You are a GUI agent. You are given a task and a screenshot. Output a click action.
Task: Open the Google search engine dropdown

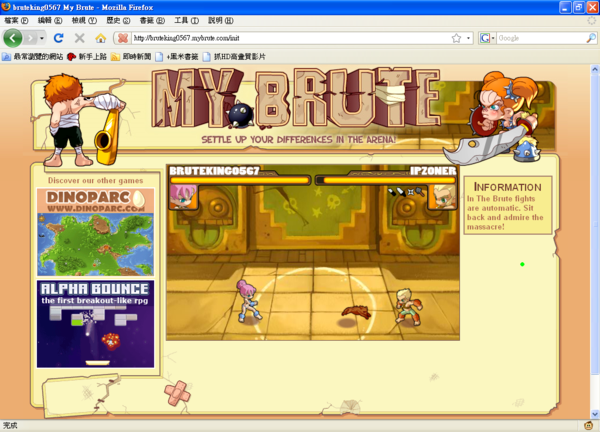point(487,38)
